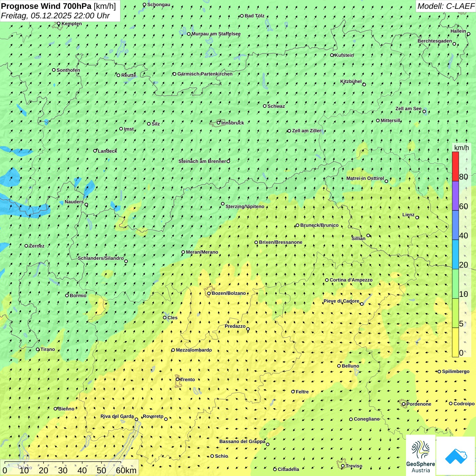Image resolution: width=476 pixels, height=476 pixels.
Task: Click the yellow legend color segment
Action: point(455,342)
